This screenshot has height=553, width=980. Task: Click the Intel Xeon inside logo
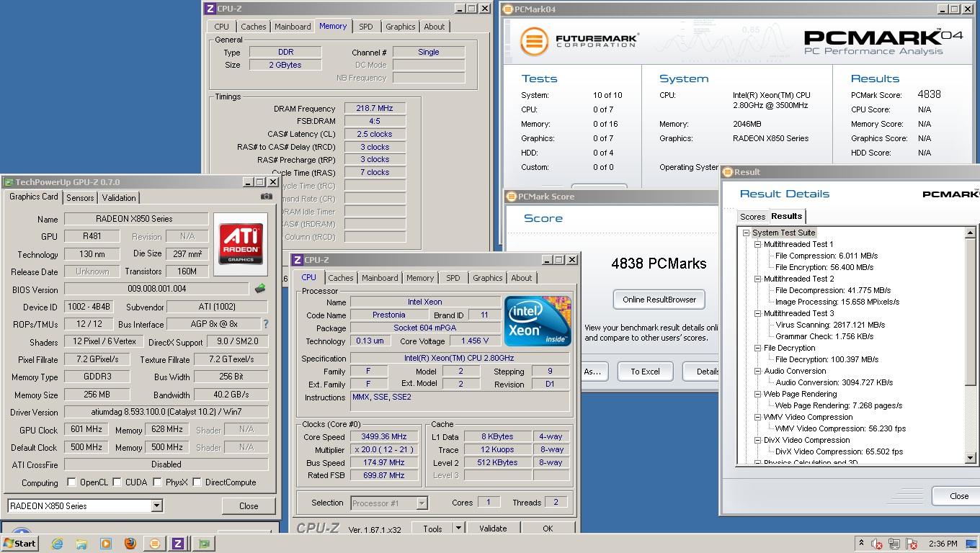pyautogui.click(x=538, y=321)
